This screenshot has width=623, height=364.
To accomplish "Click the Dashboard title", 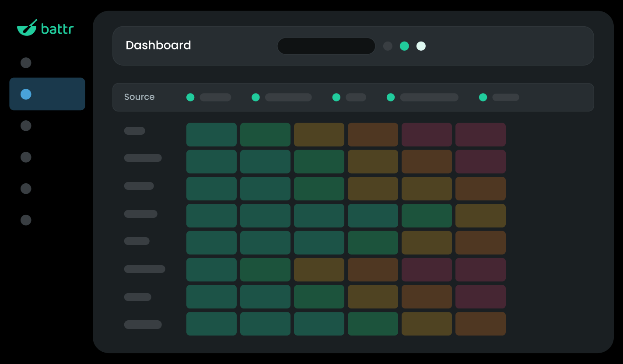I will [x=158, y=45].
